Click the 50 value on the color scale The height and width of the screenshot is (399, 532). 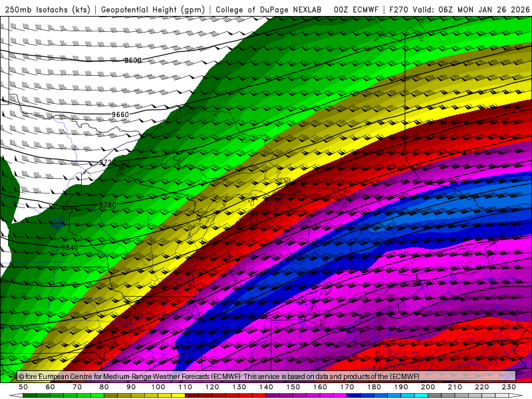[23, 387]
